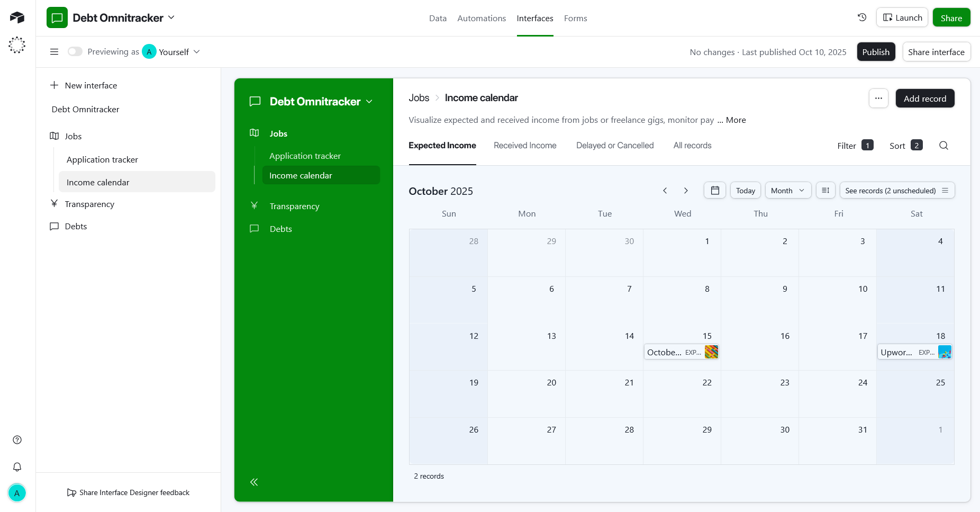This screenshot has width=980, height=512.
Task: Collapse the green sidebar with double chevron
Action: (x=254, y=482)
